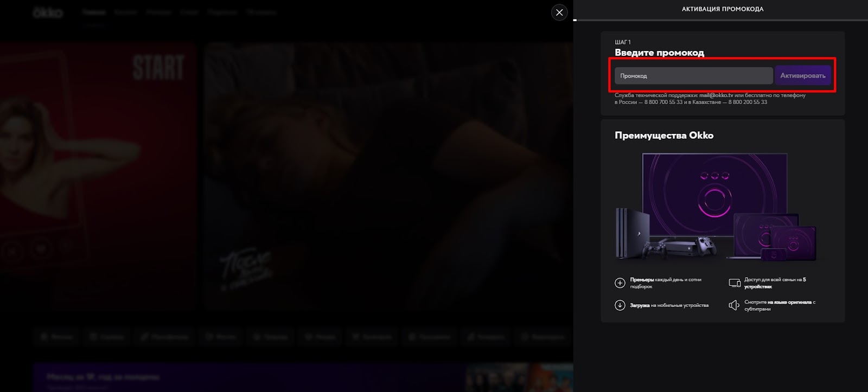Click the Промокод input field
This screenshot has width=868, height=392.
click(x=693, y=76)
